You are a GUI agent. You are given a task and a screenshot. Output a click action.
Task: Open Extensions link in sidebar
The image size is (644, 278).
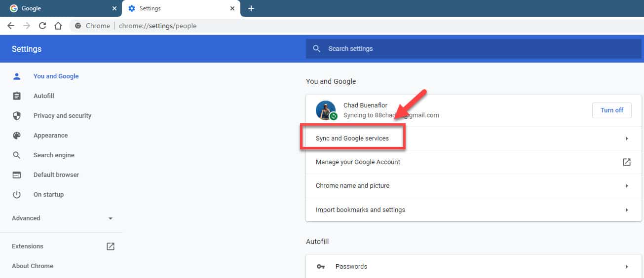[x=28, y=246]
